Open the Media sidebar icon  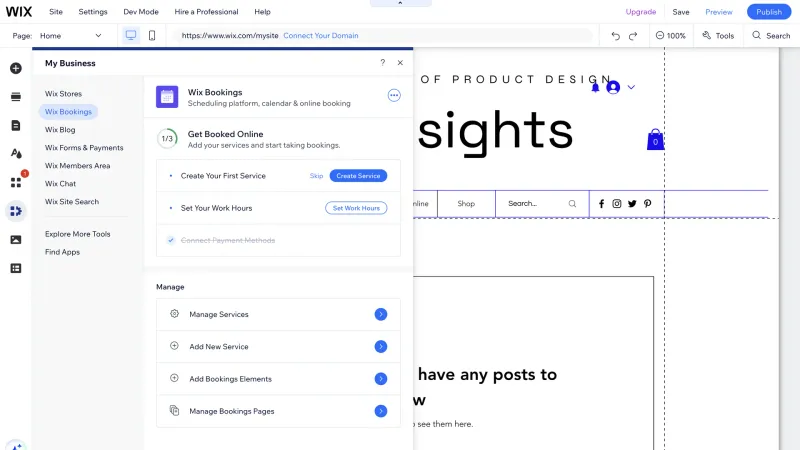(16, 240)
